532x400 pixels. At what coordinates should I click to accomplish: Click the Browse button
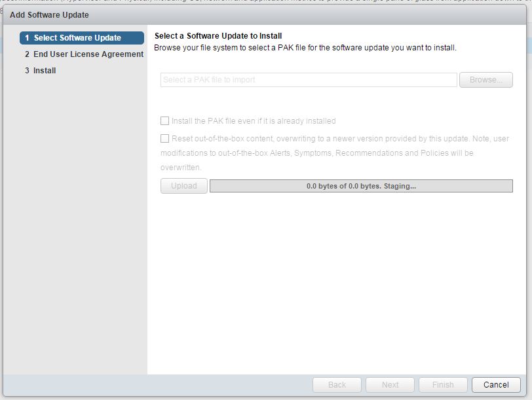pyautogui.click(x=486, y=80)
